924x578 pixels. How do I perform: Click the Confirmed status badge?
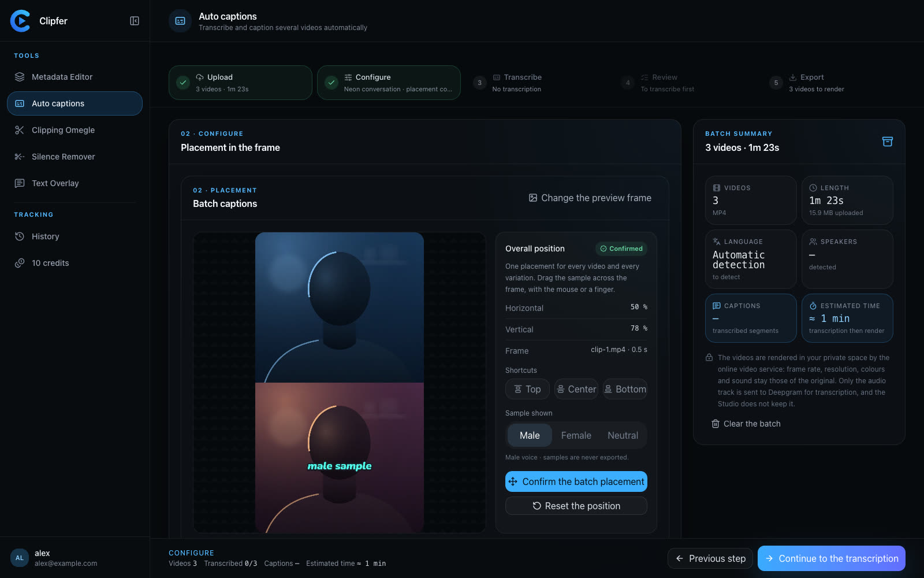pyautogui.click(x=621, y=249)
